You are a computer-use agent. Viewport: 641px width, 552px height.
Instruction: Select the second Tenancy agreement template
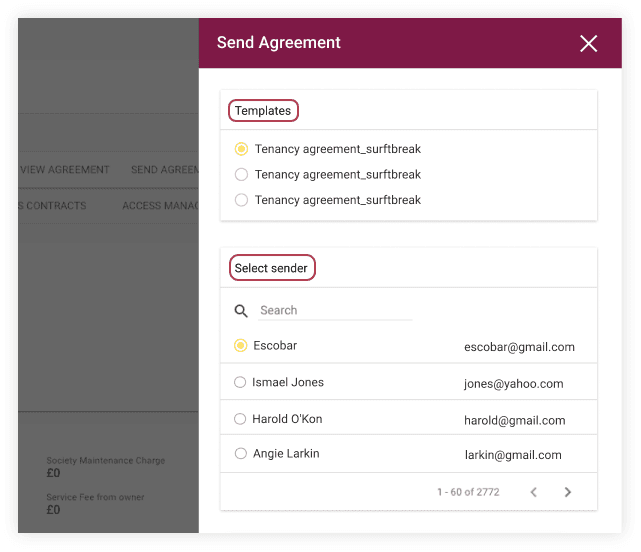241,175
